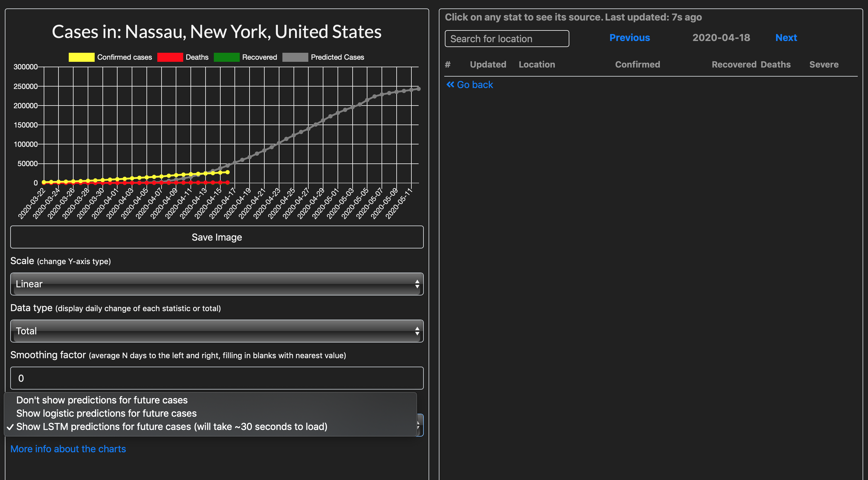Image resolution: width=868 pixels, height=480 pixels.
Task: Open the Data type dropdown showing Total
Action: pyautogui.click(x=217, y=331)
